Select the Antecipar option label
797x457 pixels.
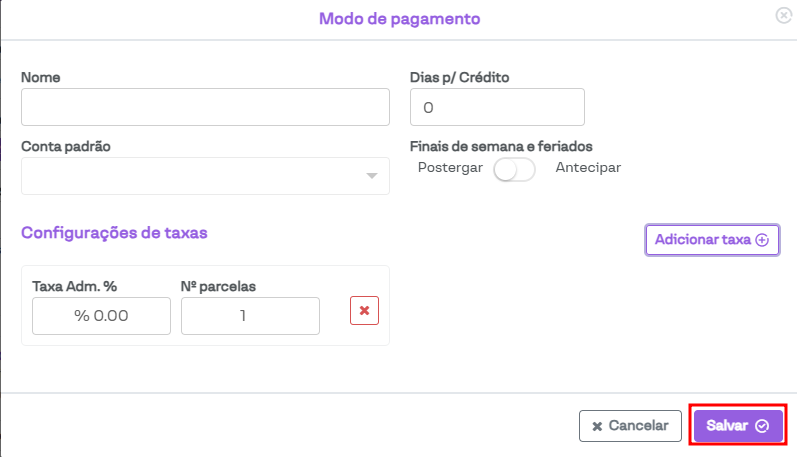(x=588, y=168)
